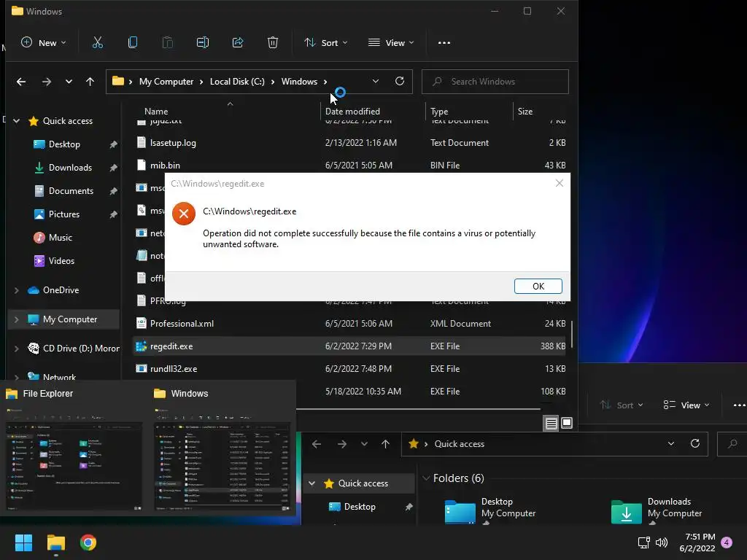
Task: Go up one folder level in Windows window
Action: click(90, 82)
